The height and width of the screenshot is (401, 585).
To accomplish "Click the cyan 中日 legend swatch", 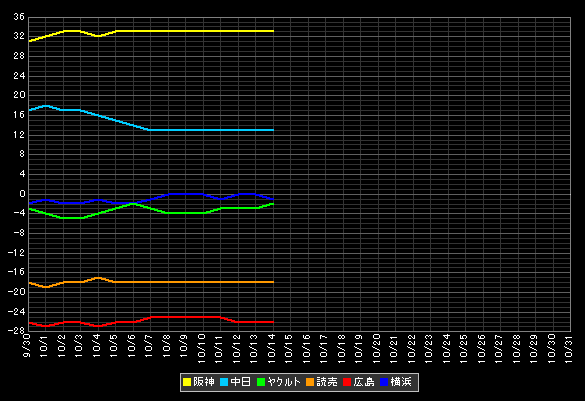I will [x=224, y=382].
